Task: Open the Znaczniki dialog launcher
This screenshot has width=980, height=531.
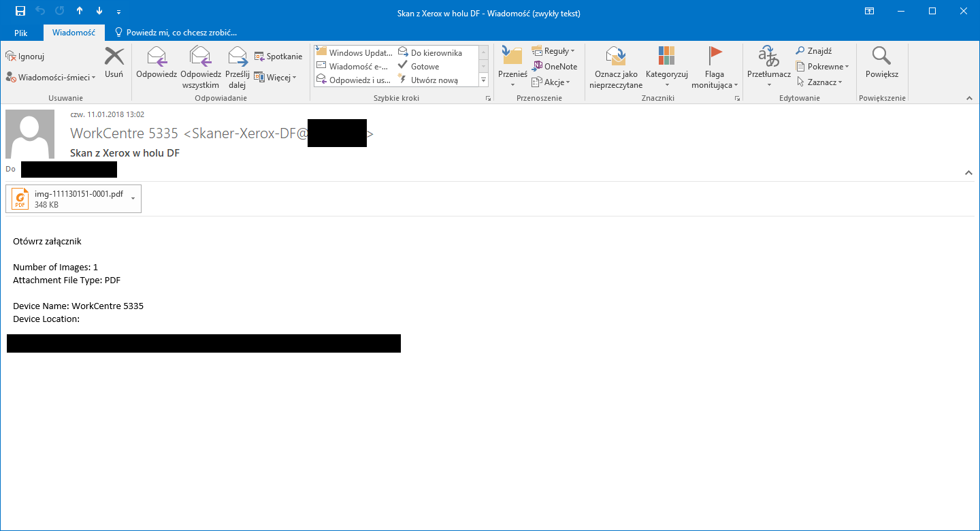Action: click(738, 99)
